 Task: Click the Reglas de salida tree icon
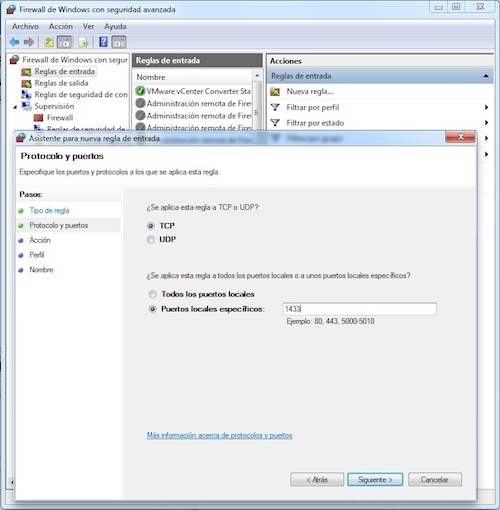[x=26, y=83]
